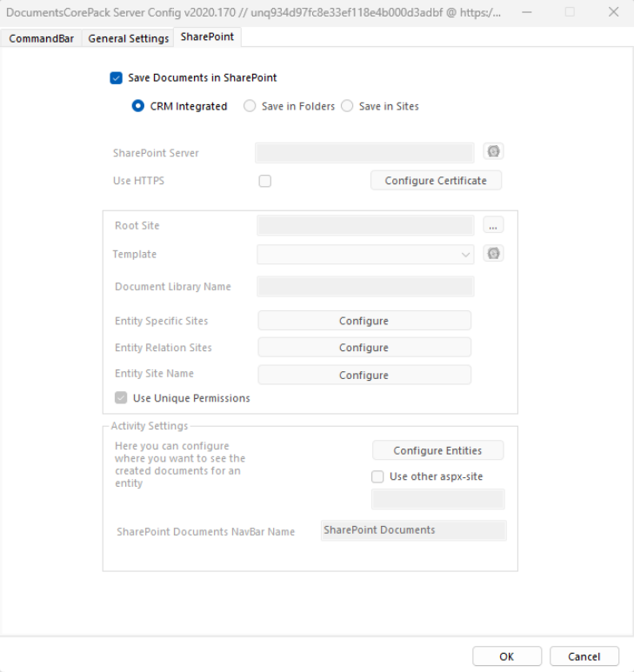Open Configure Entities in Activity Settings

point(437,450)
